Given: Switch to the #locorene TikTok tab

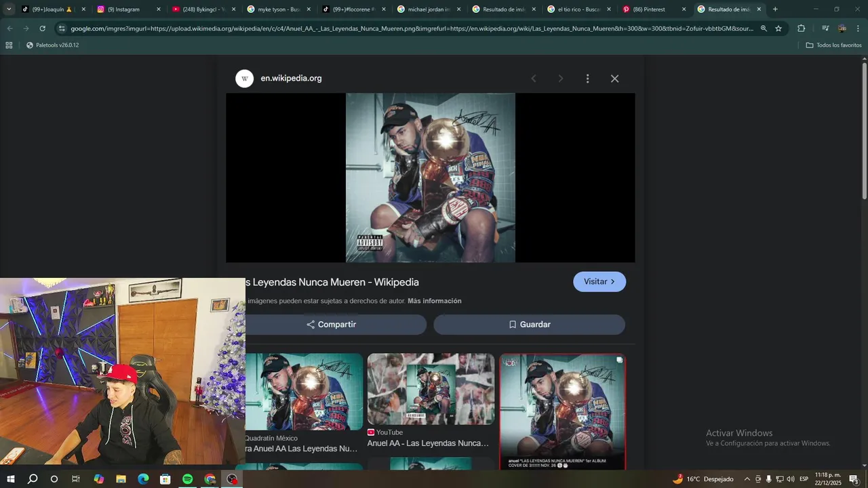Looking at the screenshot, I should (x=354, y=9).
